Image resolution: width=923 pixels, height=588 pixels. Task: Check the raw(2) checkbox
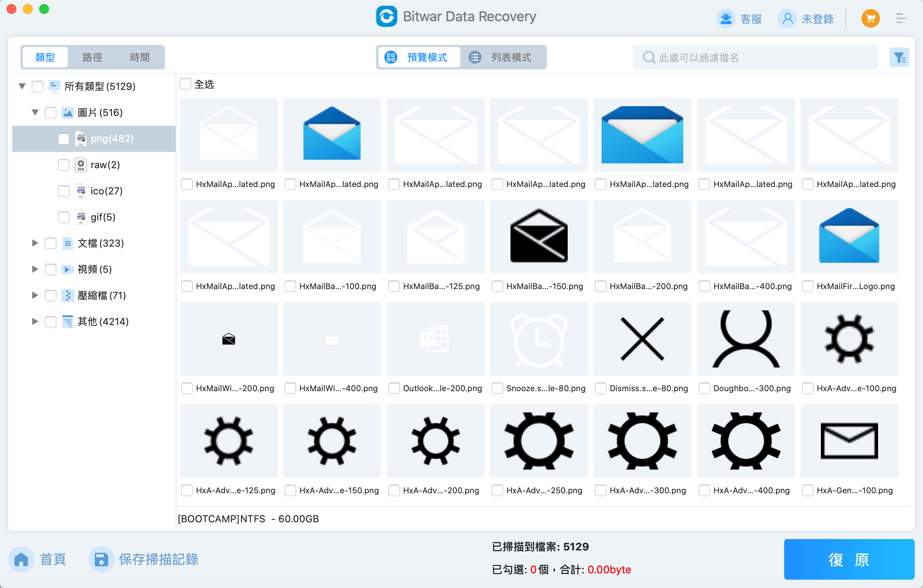coord(64,165)
